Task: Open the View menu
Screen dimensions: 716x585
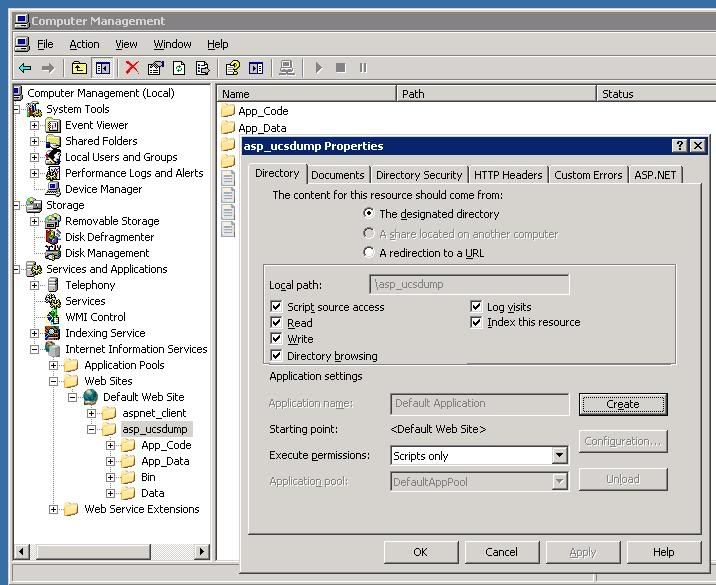Action: coord(126,44)
